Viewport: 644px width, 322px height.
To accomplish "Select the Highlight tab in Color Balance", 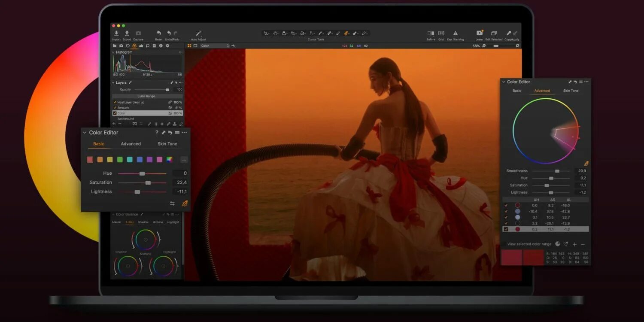I will click(173, 222).
